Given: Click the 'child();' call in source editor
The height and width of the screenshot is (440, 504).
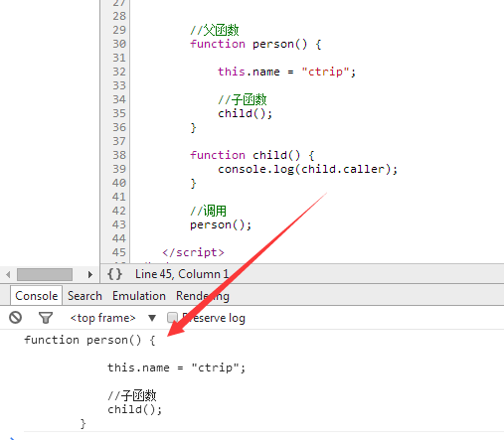Looking at the screenshot, I should click(245, 113).
